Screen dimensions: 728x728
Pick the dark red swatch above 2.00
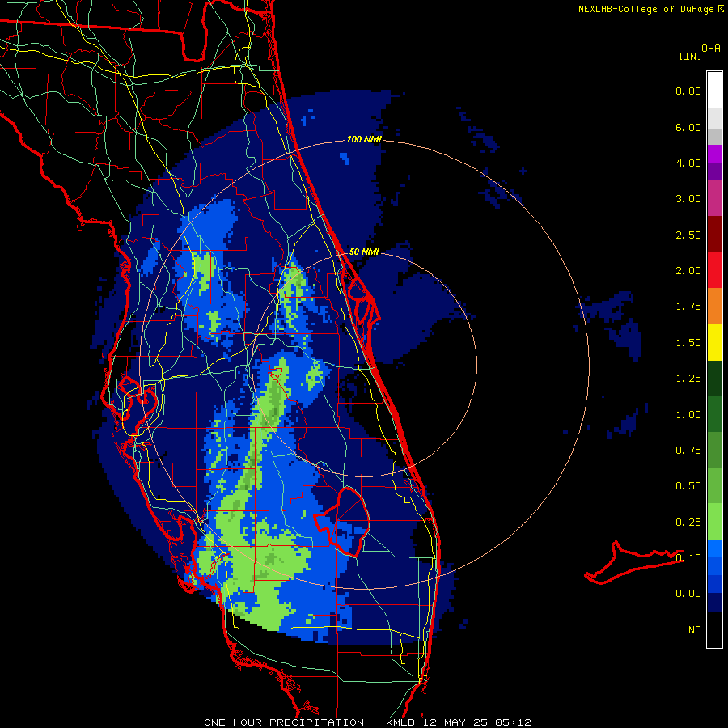tap(714, 234)
